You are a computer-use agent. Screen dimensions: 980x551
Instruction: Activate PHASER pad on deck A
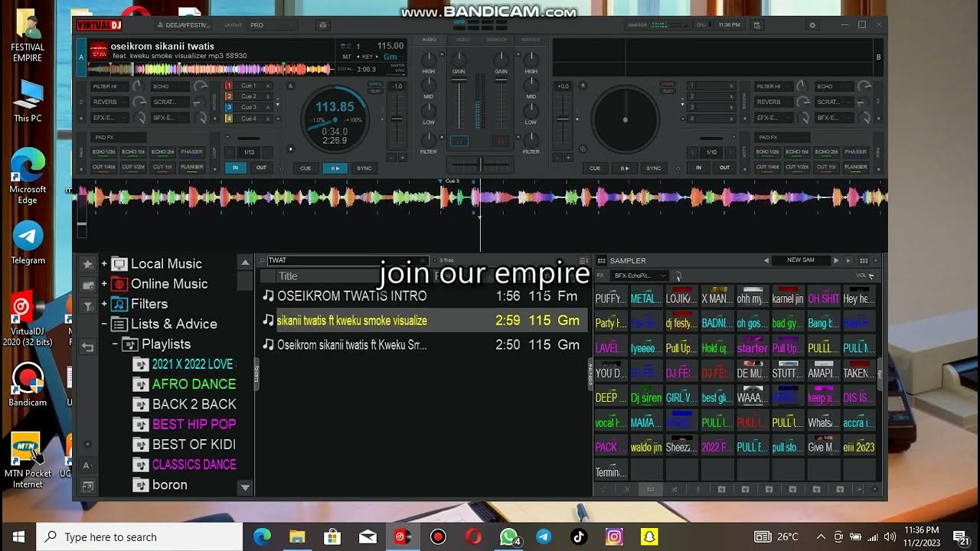pyautogui.click(x=191, y=152)
